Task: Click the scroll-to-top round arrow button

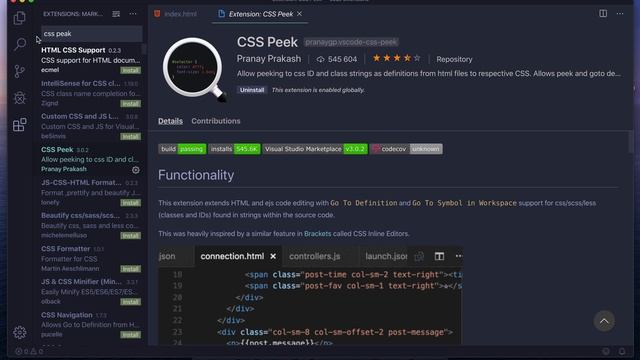Action: click(x=604, y=321)
